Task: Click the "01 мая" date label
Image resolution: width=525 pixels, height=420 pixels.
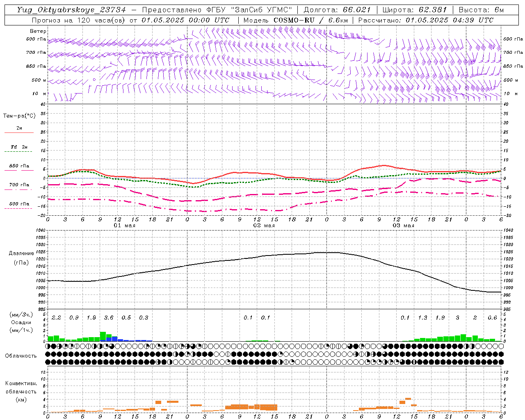Action: pyautogui.click(x=125, y=226)
